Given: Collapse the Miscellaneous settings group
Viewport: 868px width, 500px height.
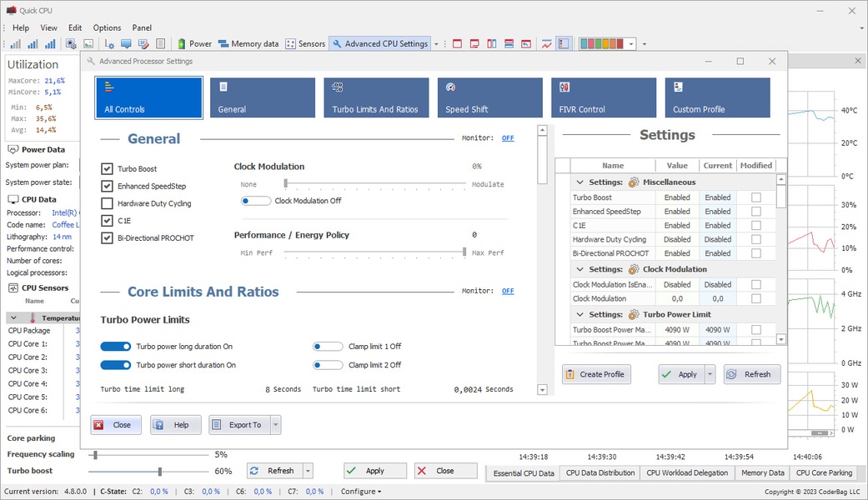Looking at the screenshot, I should tap(580, 182).
